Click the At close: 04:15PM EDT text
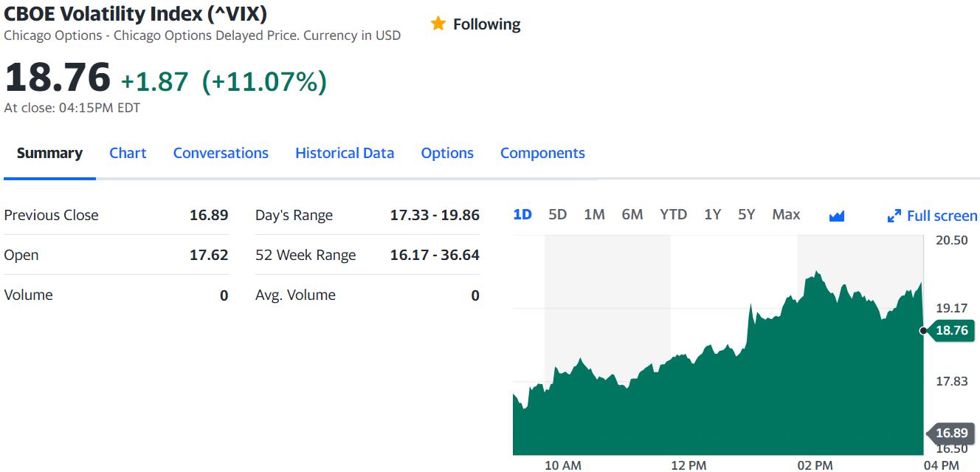Viewport: 980px width, 472px height. coord(72,108)
